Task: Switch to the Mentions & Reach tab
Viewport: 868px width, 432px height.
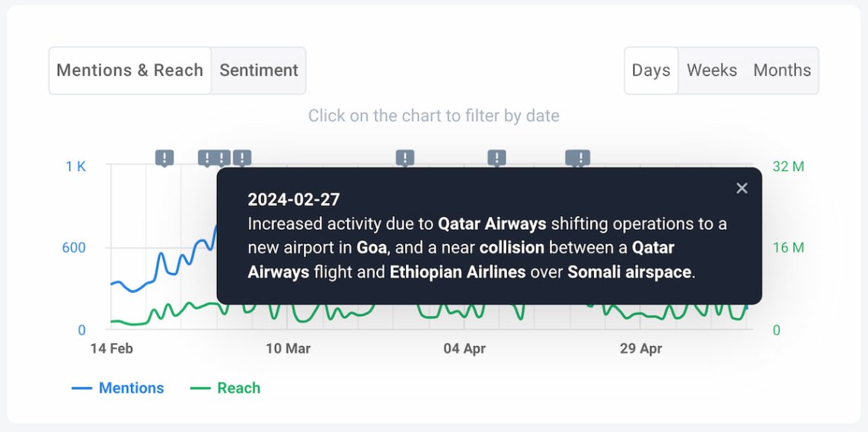Action: pos(129,71)
